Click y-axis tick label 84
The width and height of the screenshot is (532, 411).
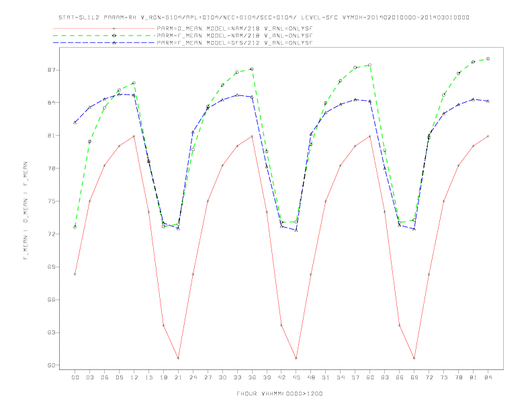51,103
